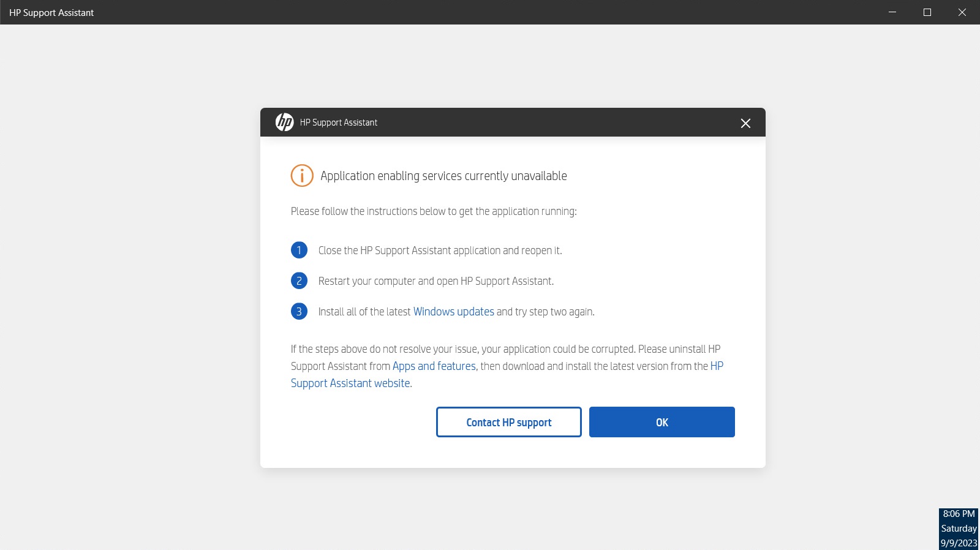The width and height of the screenshot is (980, 550).
Task: Open the Windows updates link
Action: point(453,312)
